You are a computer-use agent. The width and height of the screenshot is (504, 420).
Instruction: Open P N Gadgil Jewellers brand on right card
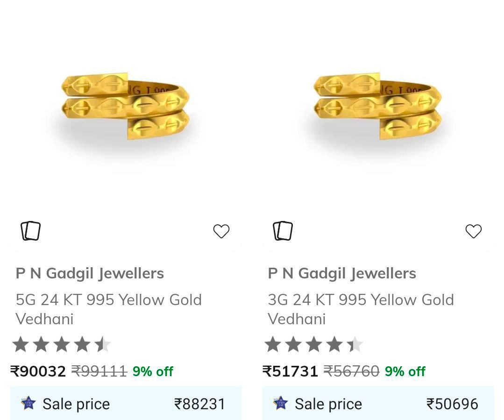point(342,273)
